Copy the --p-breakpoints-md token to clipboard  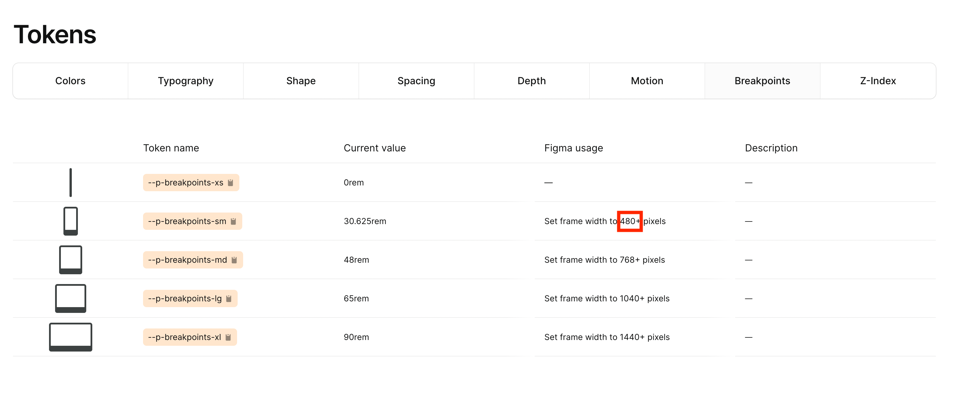(234, 260)
